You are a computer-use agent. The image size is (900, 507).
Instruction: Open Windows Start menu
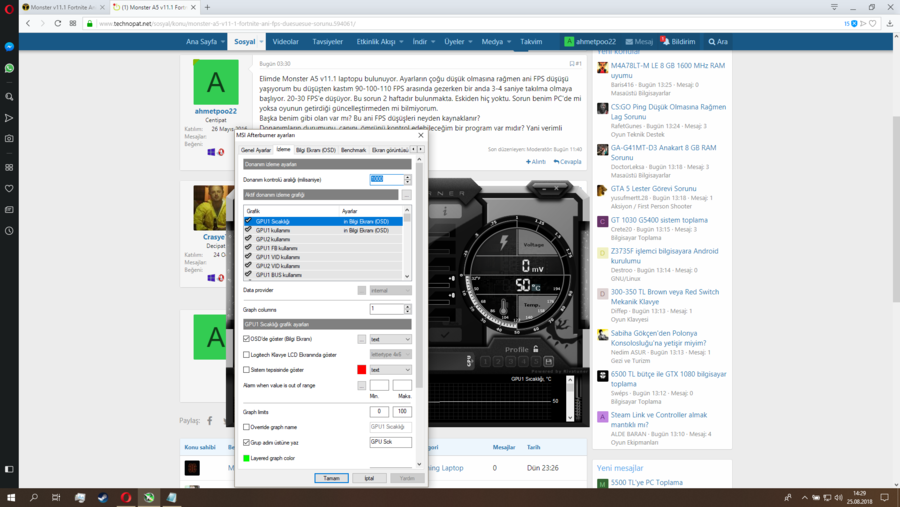pyautogui.click(x=11, y=497)
